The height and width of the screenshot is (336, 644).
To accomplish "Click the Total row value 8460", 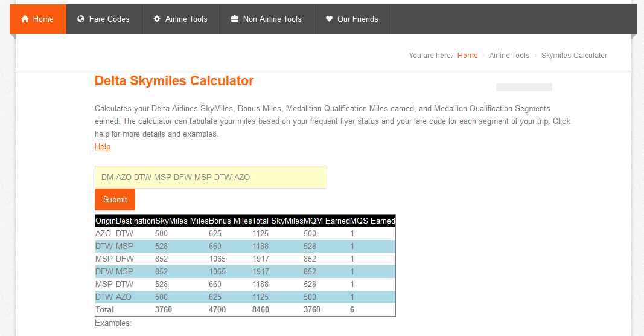I will (261, 310).
